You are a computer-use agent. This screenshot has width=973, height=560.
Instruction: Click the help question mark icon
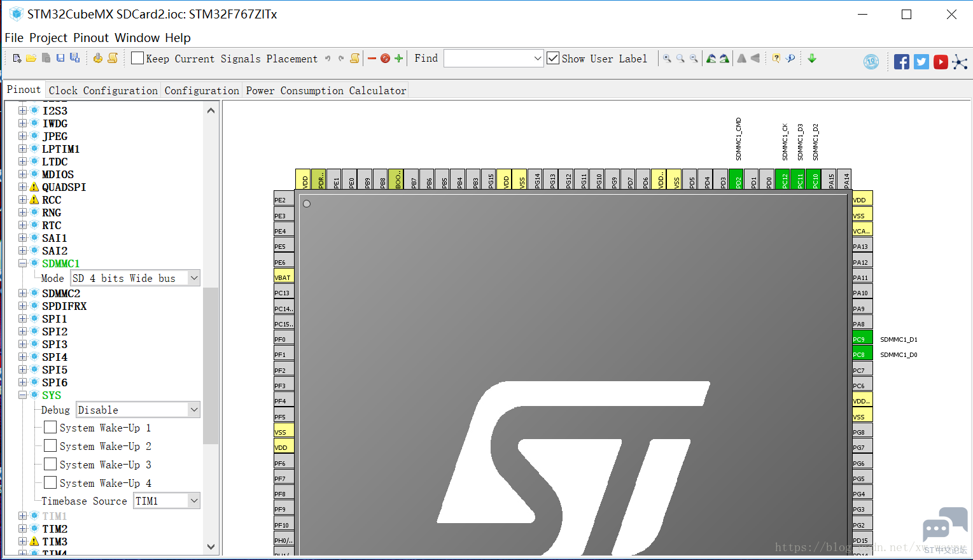776,59
